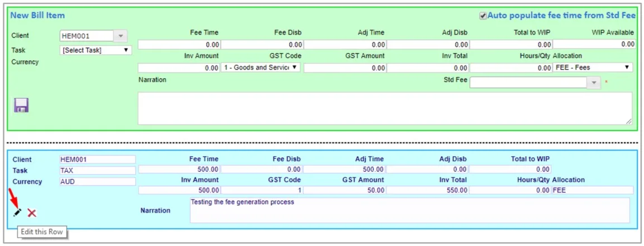
Task: Click the New Bill Item heading
Action: click(37, 16)
